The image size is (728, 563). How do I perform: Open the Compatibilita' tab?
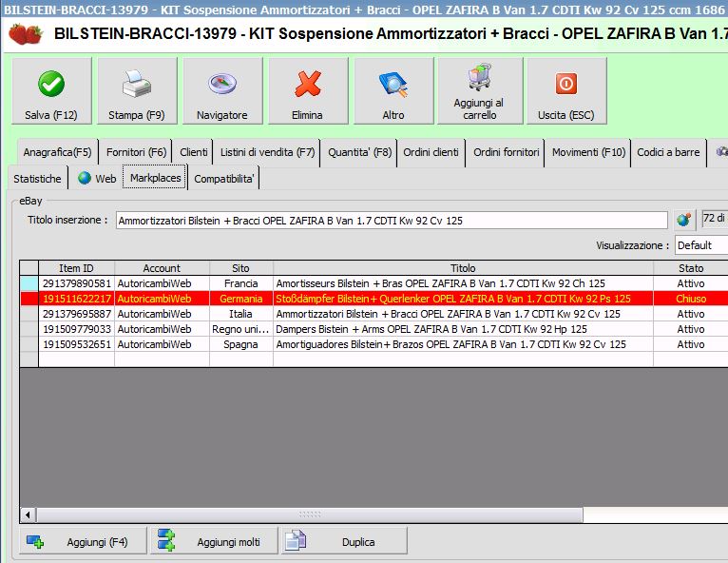point(223,179)
